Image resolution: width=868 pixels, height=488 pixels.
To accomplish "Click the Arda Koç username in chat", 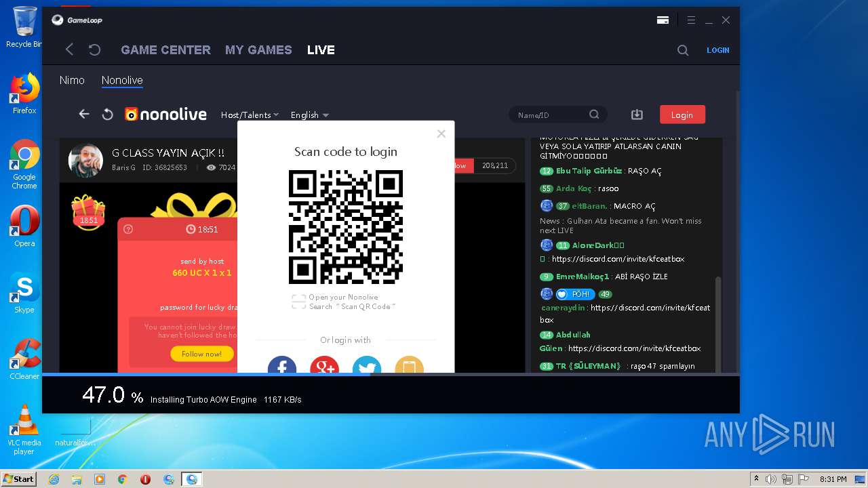I will (574, 188).
